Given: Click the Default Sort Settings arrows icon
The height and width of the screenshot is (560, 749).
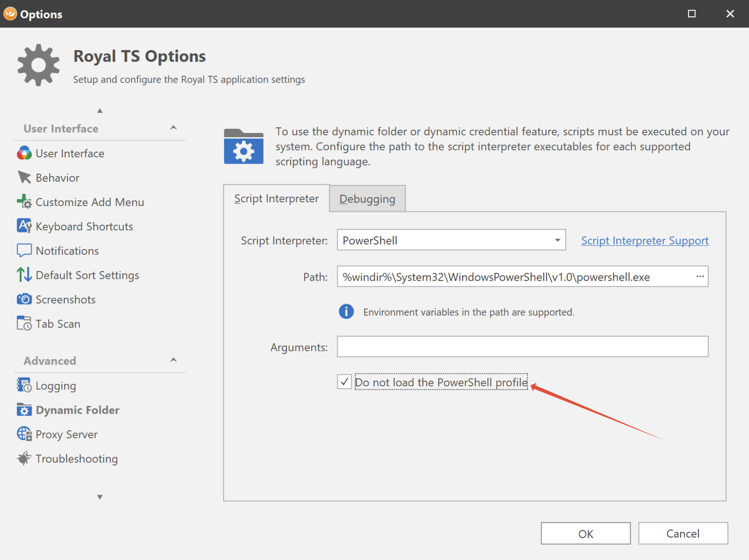Looking at the screenshot, I should [x=24, y=275].
